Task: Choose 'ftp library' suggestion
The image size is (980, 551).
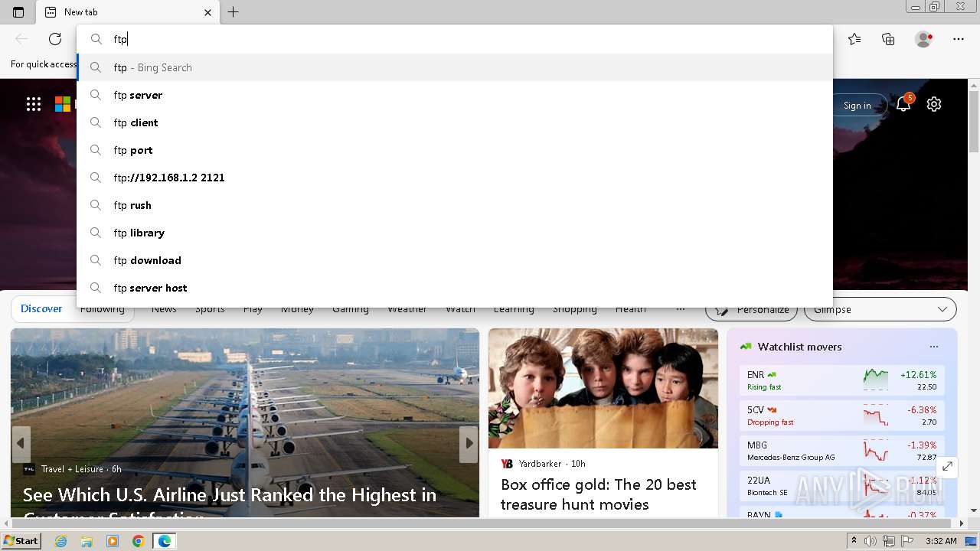Action: [455, 233]
